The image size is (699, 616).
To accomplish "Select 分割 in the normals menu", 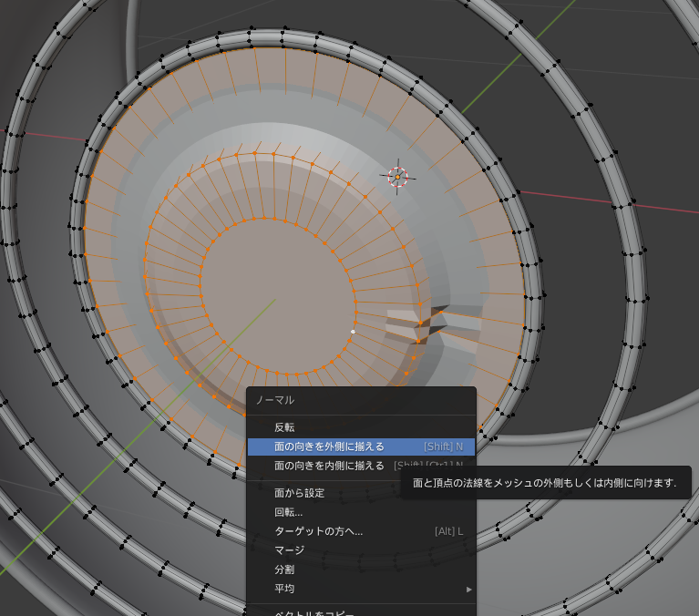I will pos(361,570).
